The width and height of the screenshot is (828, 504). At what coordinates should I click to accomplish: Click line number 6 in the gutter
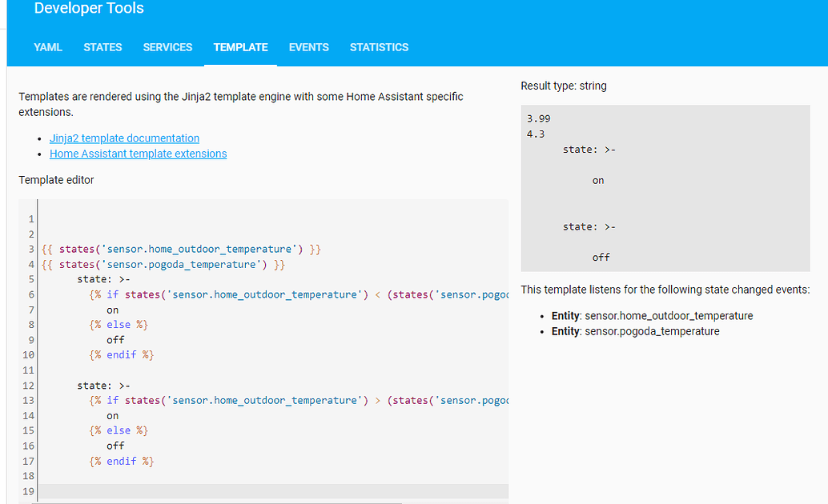30,294
